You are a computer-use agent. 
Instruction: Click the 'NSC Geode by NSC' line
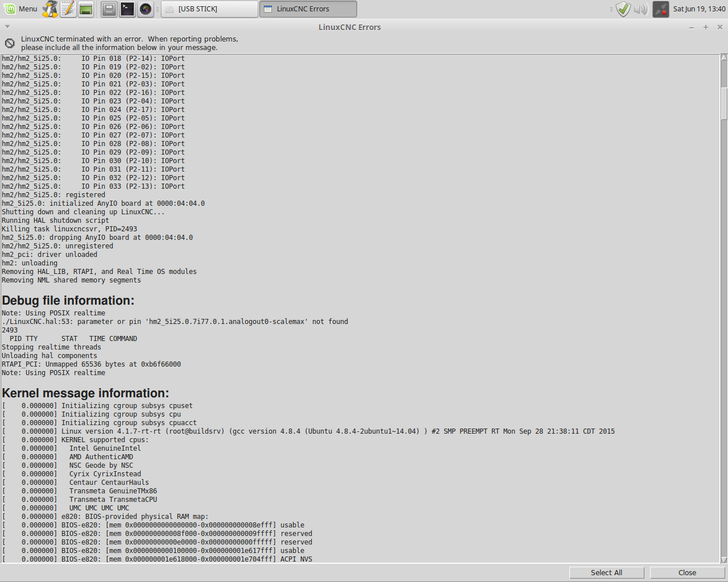[67, 465]
